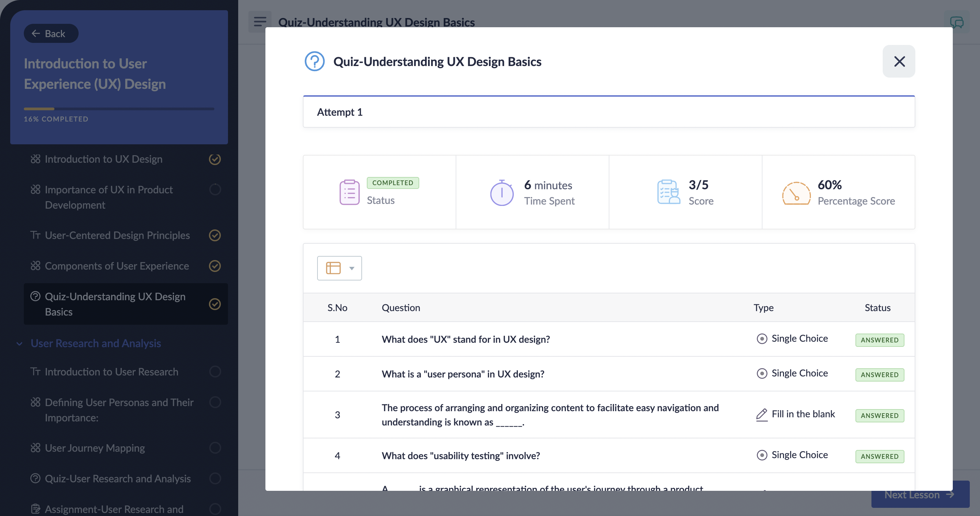Click assignment icon beside Assignment-User Research
Viewport: 980px width, 516px height.
[x=35, y=509]
